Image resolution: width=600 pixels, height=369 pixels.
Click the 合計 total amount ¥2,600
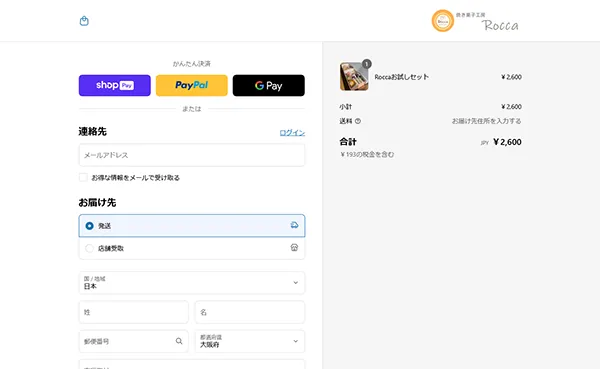pos(507,142)
